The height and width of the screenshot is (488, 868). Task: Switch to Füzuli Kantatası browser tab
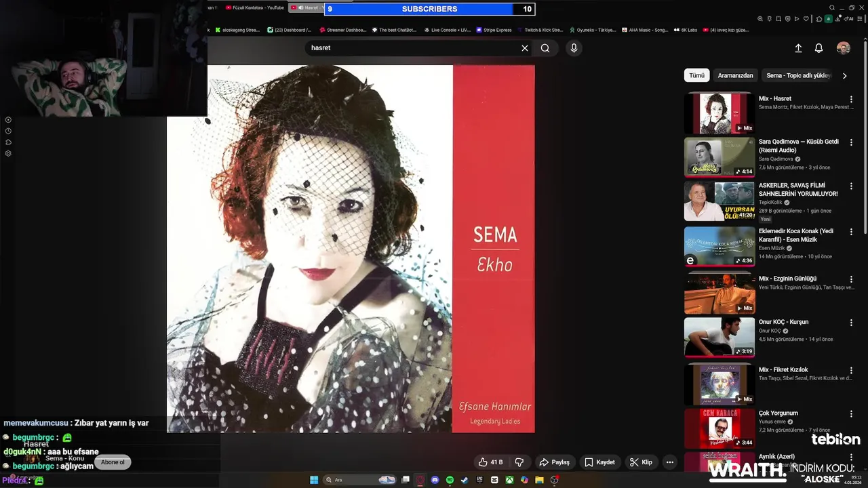tap(254, 7)
